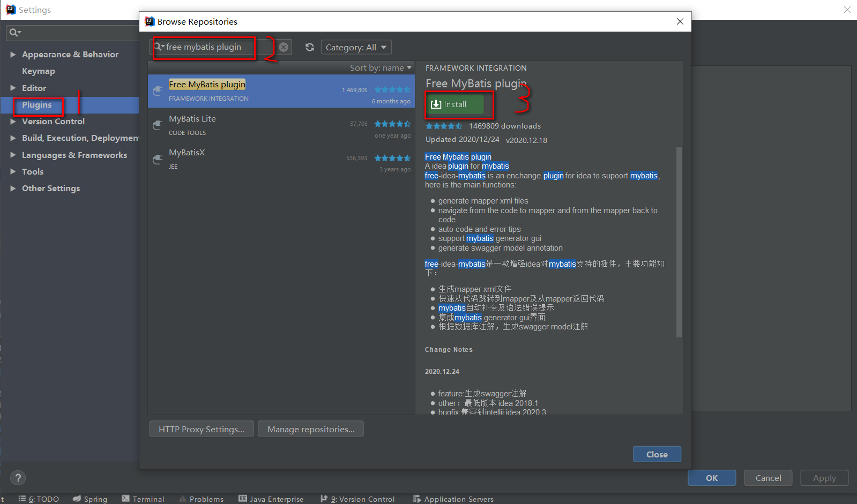Expand Languages & Frameworks node
Viewport: 857px width, 504px height.
pos(13,155)
